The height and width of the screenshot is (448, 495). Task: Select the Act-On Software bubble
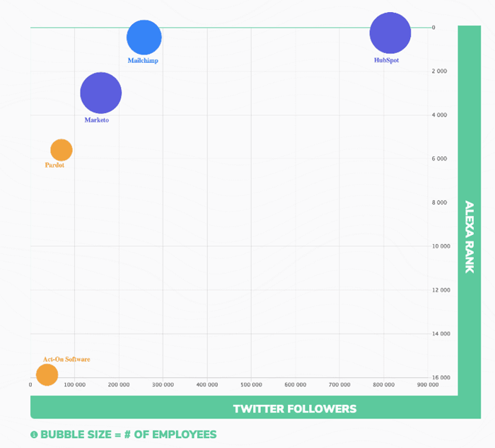(47, 374)
